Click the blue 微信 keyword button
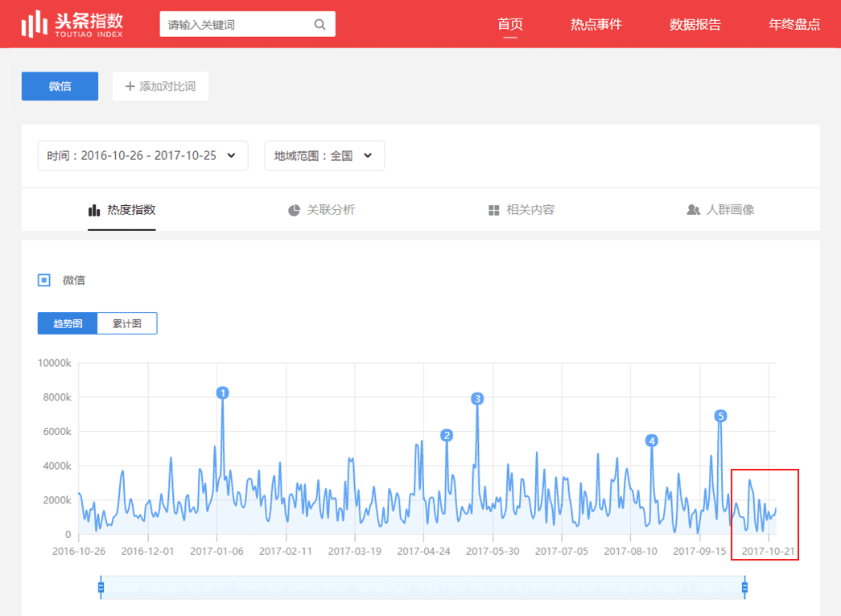841x616 pixels. 60,86
